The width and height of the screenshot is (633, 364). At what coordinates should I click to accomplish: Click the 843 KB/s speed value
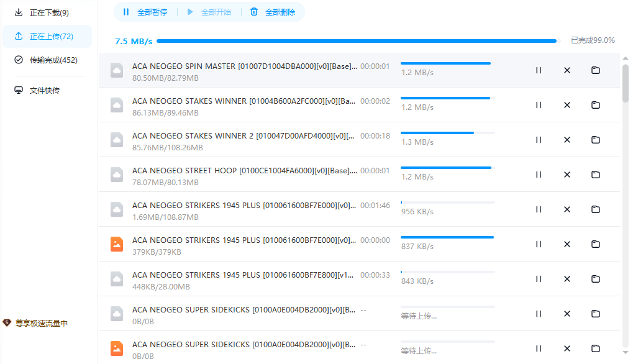417,281
